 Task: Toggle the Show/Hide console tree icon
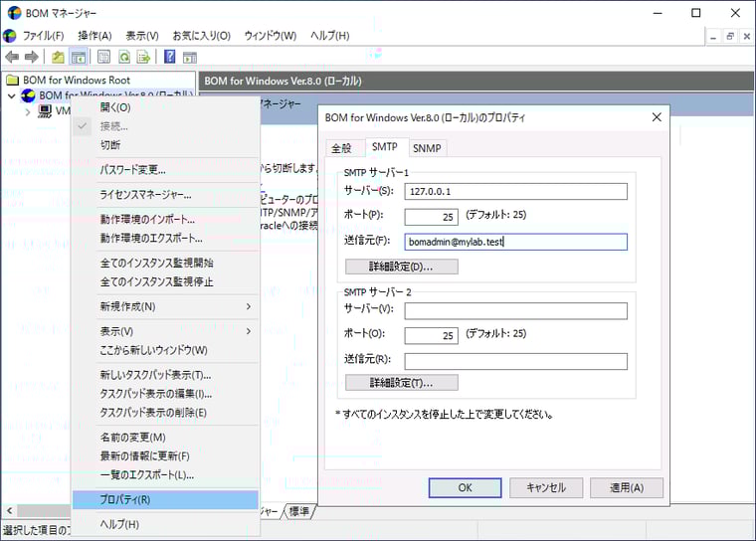tap(79, 58)
